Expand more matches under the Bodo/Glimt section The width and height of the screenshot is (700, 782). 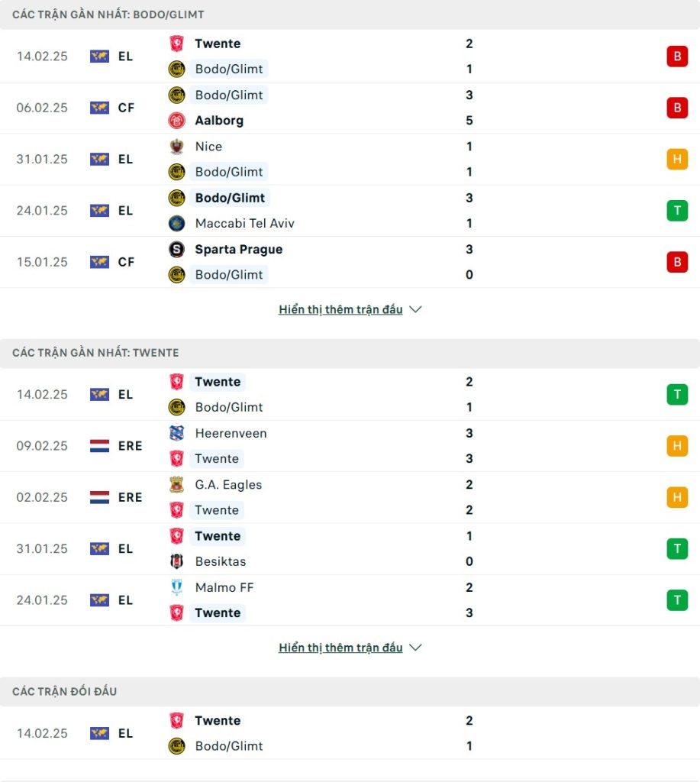pos(350,309)
